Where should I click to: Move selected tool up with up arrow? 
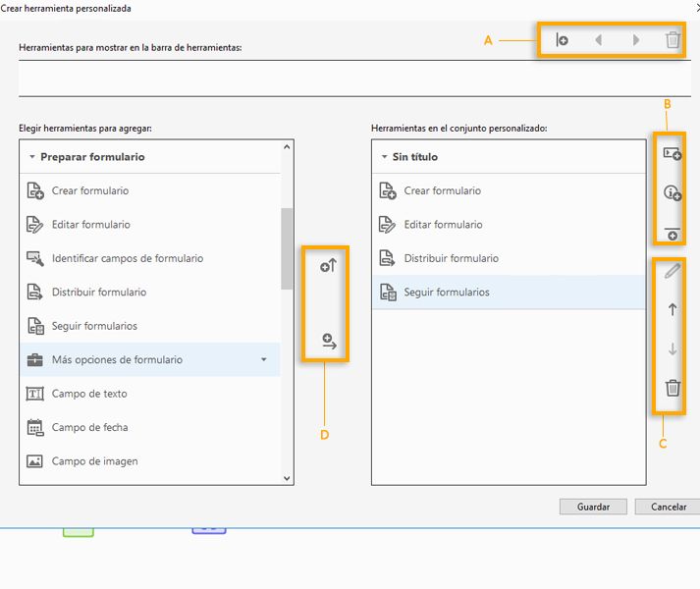673,309
